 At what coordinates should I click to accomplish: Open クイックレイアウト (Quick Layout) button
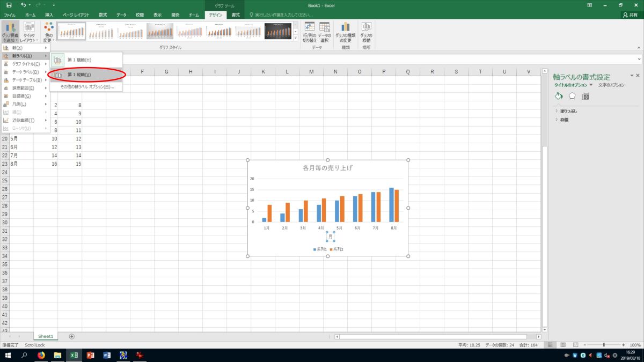coord(29,32)
